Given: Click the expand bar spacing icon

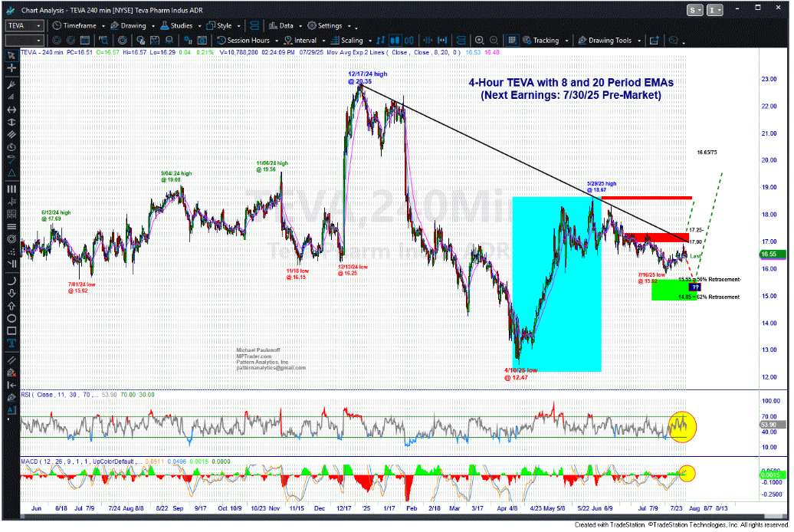Looking at the screenshot, I should pyautogui.click(x=442, y=41).
